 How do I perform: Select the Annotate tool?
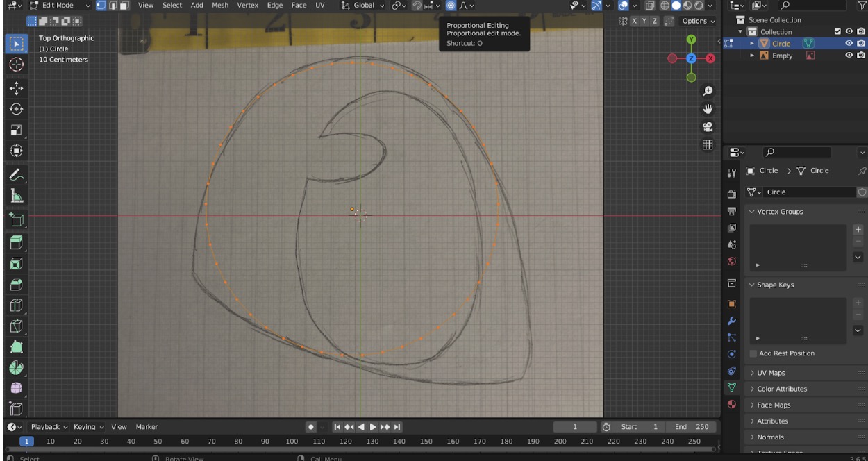(x=17, y=175)
